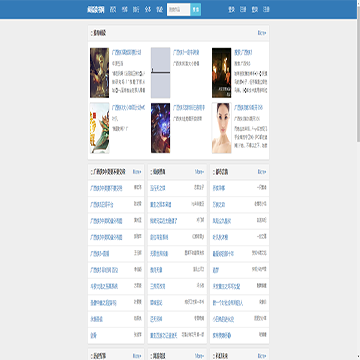Open the title link beside the gray placeholder cover
The image size is (360, 360).
[186, 53]
